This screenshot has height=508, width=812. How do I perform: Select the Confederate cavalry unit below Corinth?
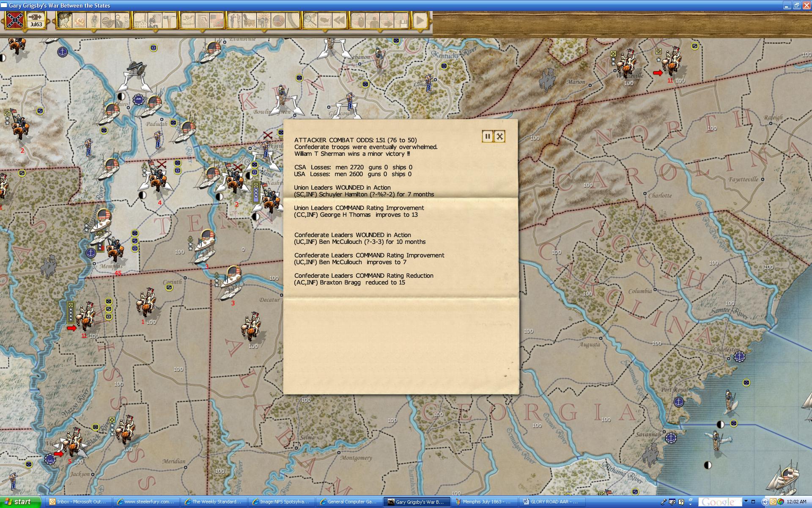click(146, 302)
